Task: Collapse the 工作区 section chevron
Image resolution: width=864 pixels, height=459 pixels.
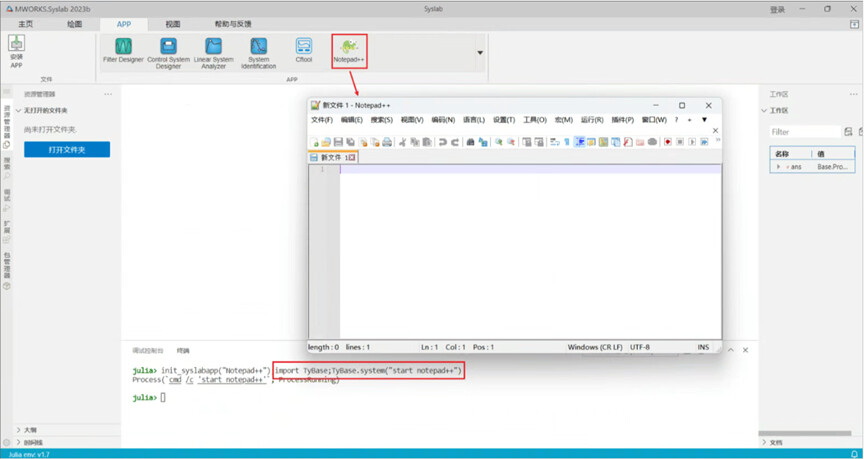Action: point(764,111)
